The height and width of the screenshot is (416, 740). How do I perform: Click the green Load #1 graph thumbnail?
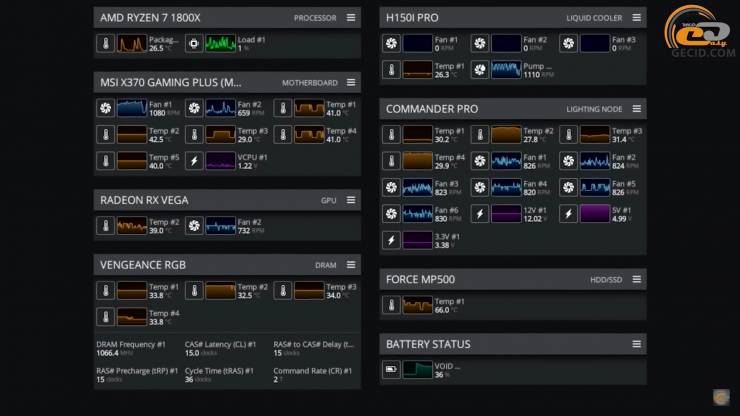click(220, 44)
